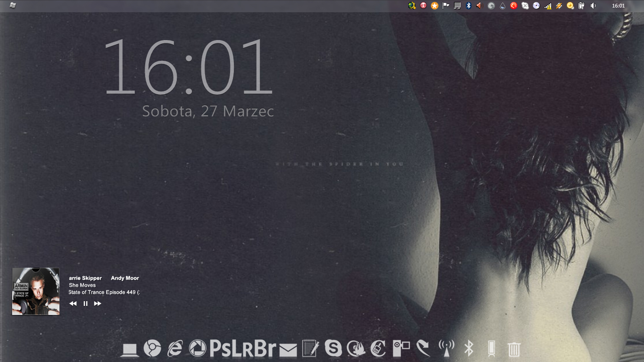This screenshot has width=644, height=362.
Task: Launch Skype from the dock
Action: (x=333, y=349)
